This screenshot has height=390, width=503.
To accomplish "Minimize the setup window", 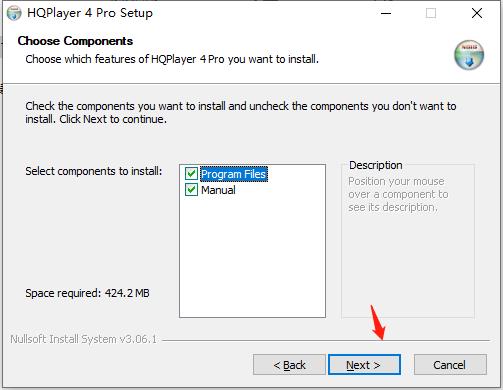I will click(x=386, y=13).
